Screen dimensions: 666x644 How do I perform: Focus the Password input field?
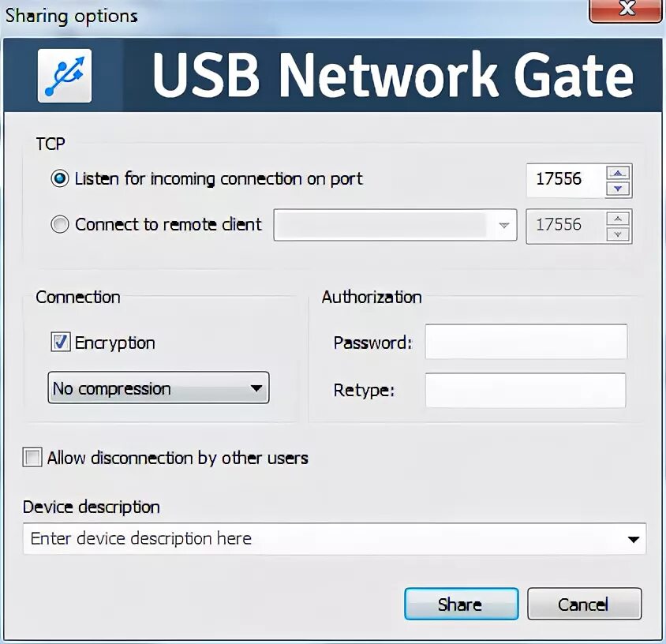point(526,342)
